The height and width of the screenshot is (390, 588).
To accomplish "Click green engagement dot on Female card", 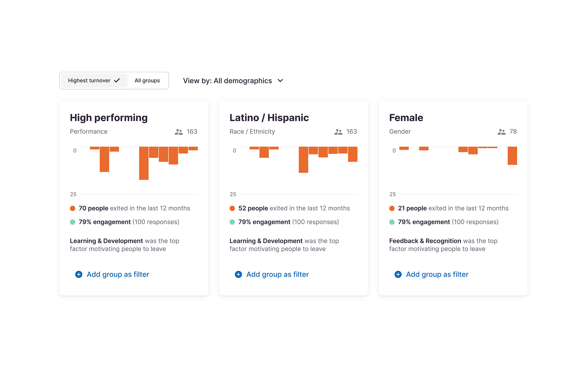I will tap(392, 222).
